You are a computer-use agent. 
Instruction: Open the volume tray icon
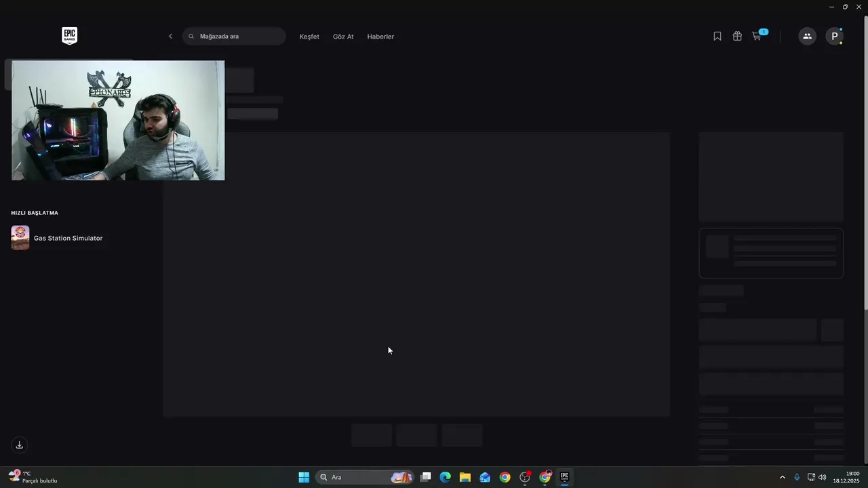(823, 477)
